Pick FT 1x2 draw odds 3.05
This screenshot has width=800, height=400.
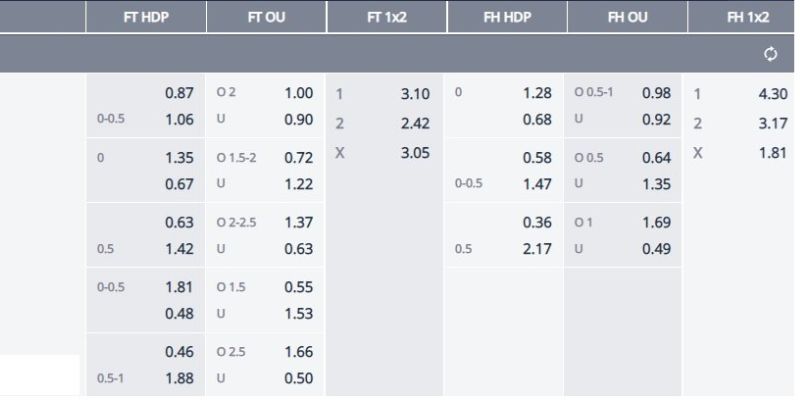pos(415,153)
